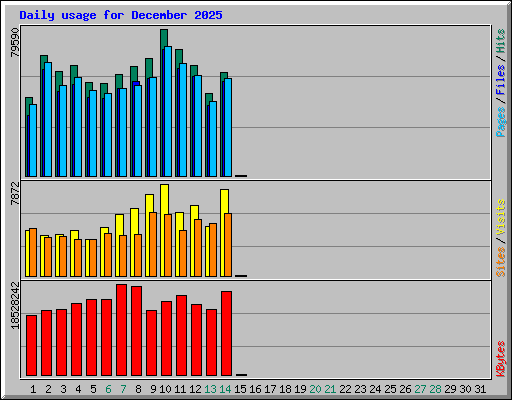The width and height of the screenshot is (512, 400).
Task: Click day label '2' on the axis
Action: (x=48, y=389)
